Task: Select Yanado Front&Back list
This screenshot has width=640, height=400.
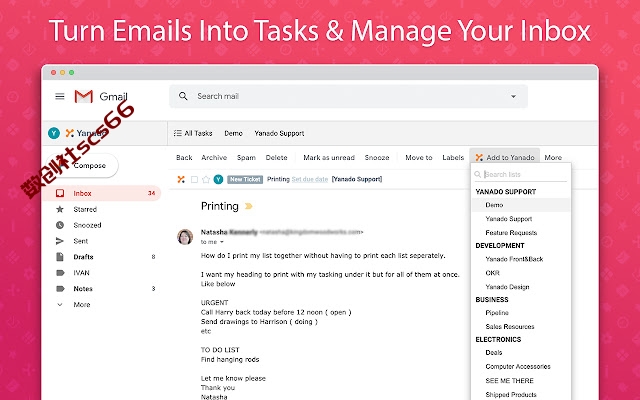Action: click(x=514, y=259)
